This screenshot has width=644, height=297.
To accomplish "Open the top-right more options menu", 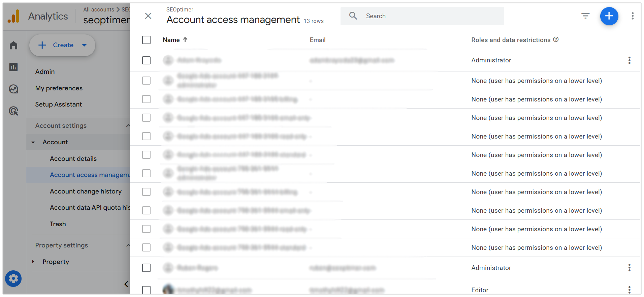I will coord(633,16).
